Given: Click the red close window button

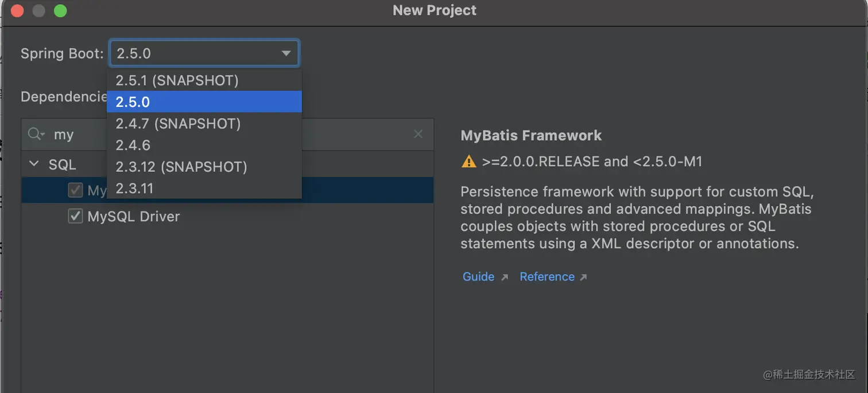Looking at the screenshot, I should point(17,10).
